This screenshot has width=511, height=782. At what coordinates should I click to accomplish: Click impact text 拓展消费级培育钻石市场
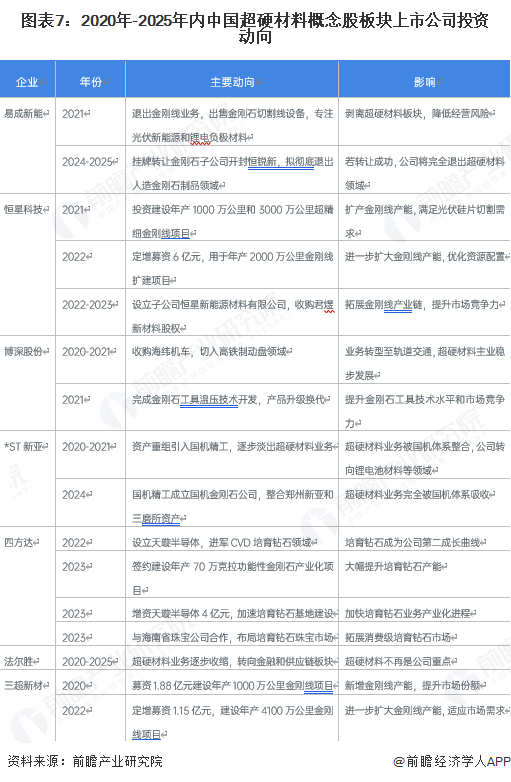398,638
